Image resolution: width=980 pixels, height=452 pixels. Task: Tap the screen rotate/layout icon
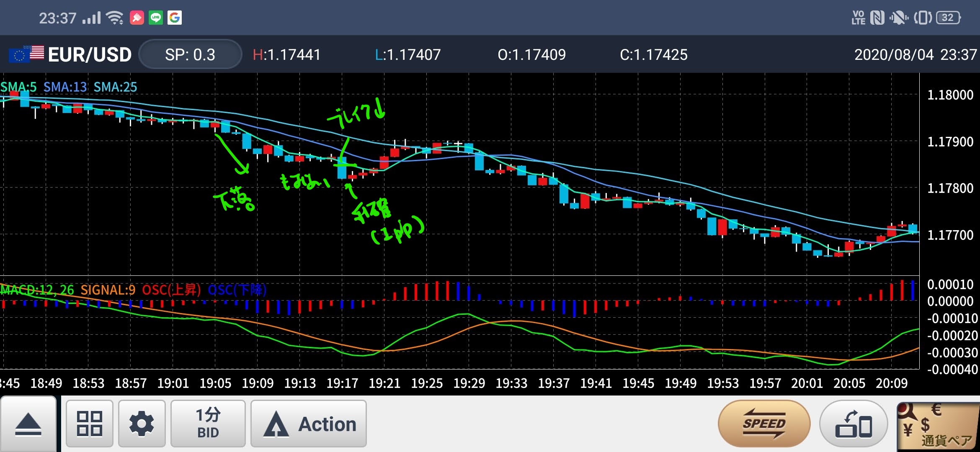[853, 424]
